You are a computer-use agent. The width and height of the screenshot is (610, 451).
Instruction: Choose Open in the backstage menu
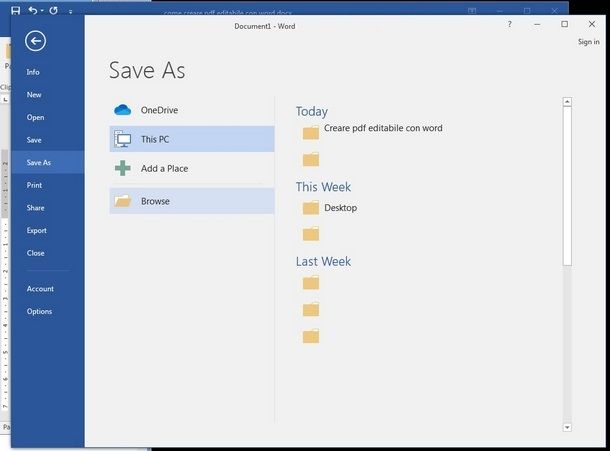(x=35, y=117)
